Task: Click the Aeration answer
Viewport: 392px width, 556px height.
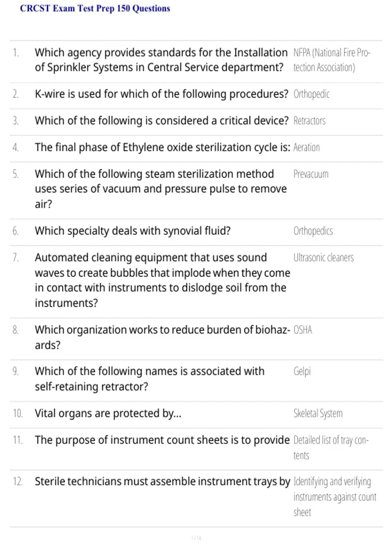Action: click(306, 148)
